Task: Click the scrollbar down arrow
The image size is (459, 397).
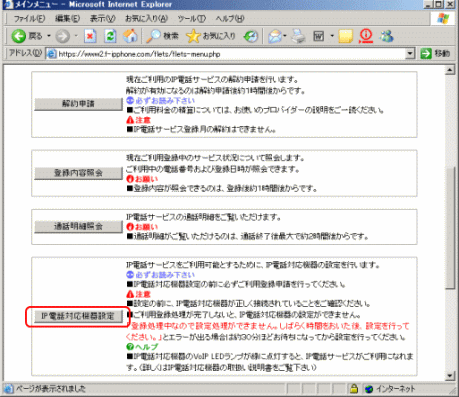Action: click(x=450, y=376)
